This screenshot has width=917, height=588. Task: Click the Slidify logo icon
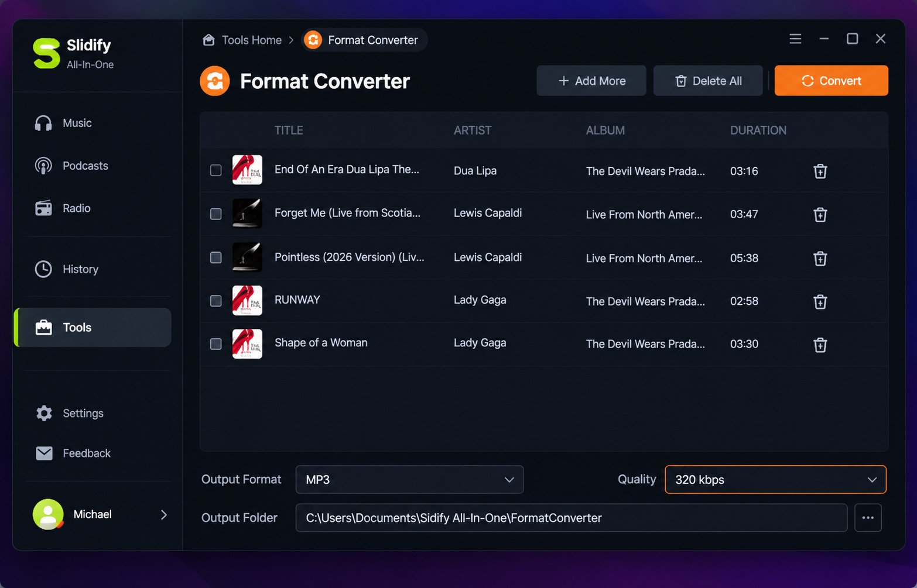tap(46, 53)
